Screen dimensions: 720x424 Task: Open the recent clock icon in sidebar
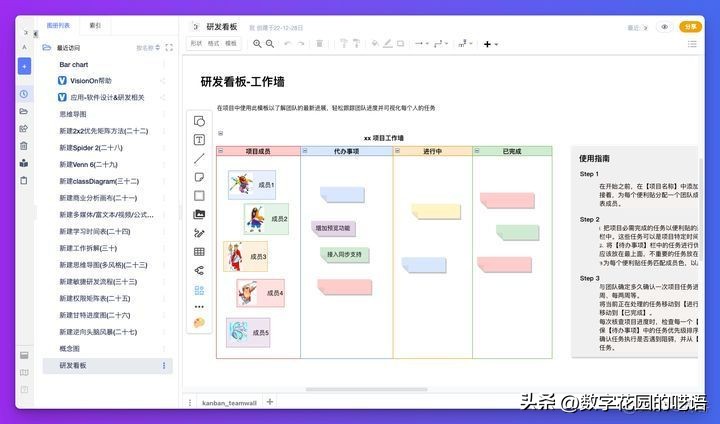pyautogui.click(x=24, y=94)
